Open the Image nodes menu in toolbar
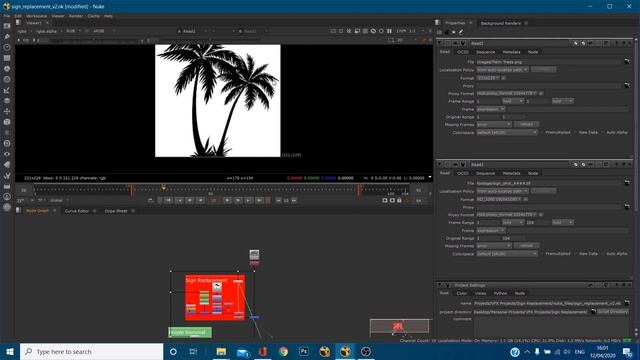 coord(7,26)
